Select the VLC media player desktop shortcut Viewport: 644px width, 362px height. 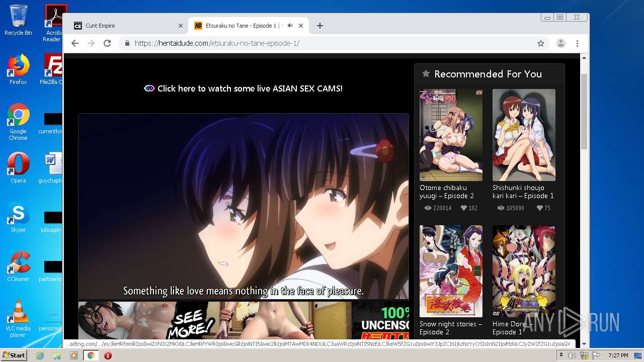pos(18,319)
